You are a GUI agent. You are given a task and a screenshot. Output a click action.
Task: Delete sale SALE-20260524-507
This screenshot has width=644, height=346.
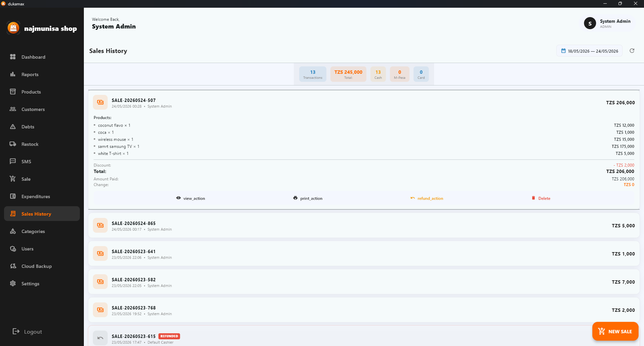[x=541, y=198]
